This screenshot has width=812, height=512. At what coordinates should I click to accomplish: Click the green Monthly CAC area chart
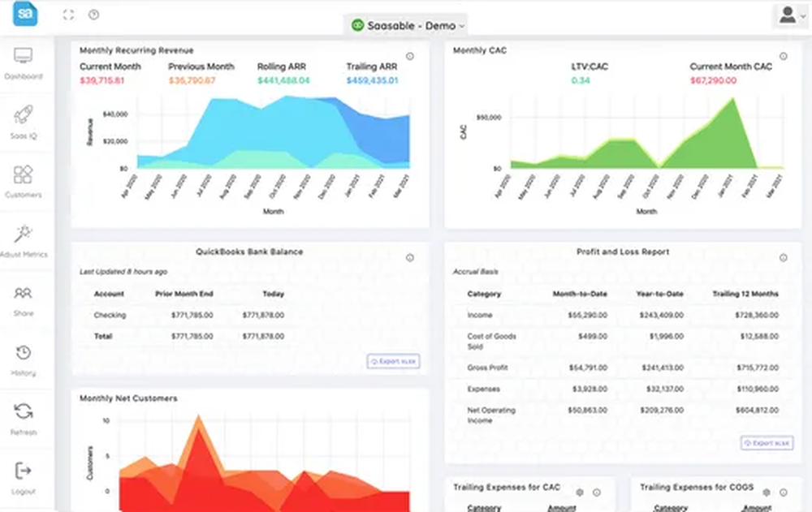(646, 134)
